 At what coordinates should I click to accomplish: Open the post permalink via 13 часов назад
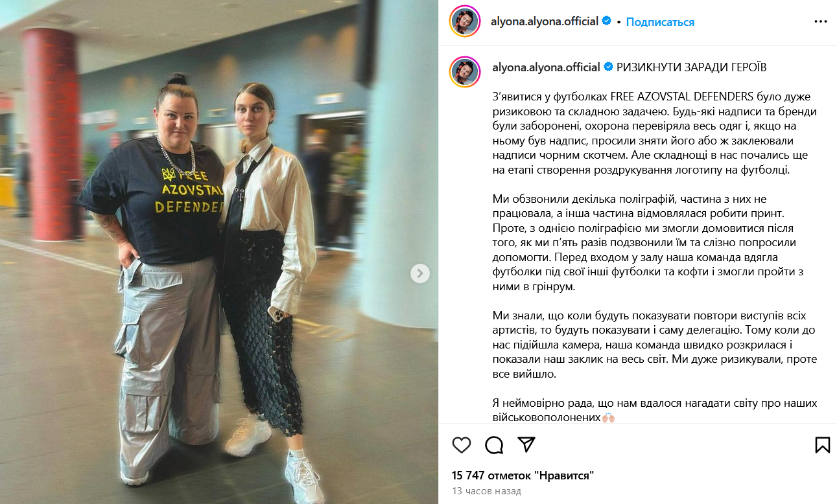coord(486,491)
